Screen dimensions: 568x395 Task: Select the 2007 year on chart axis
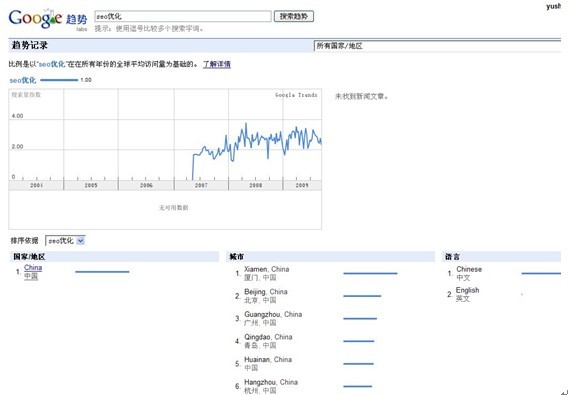(201, 185)
